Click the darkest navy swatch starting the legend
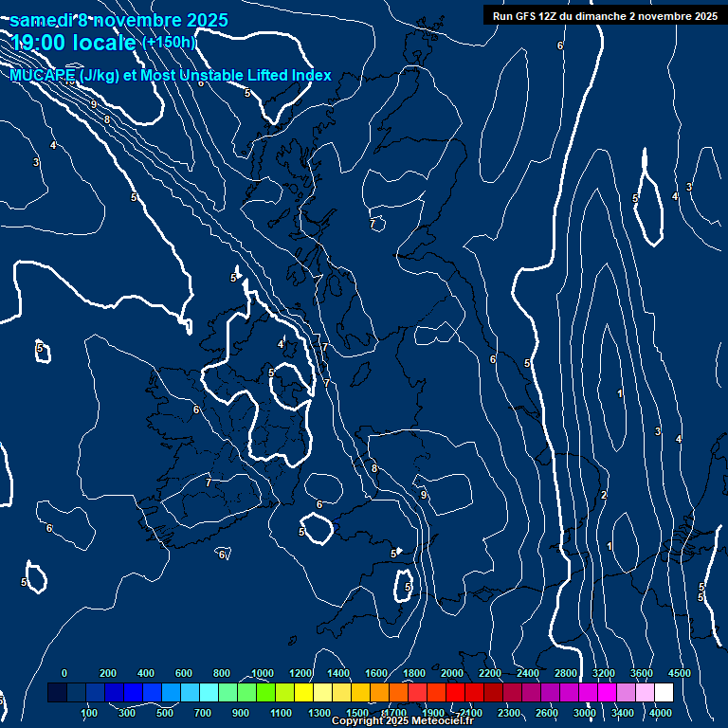728x728 pixels. point(57,692)
